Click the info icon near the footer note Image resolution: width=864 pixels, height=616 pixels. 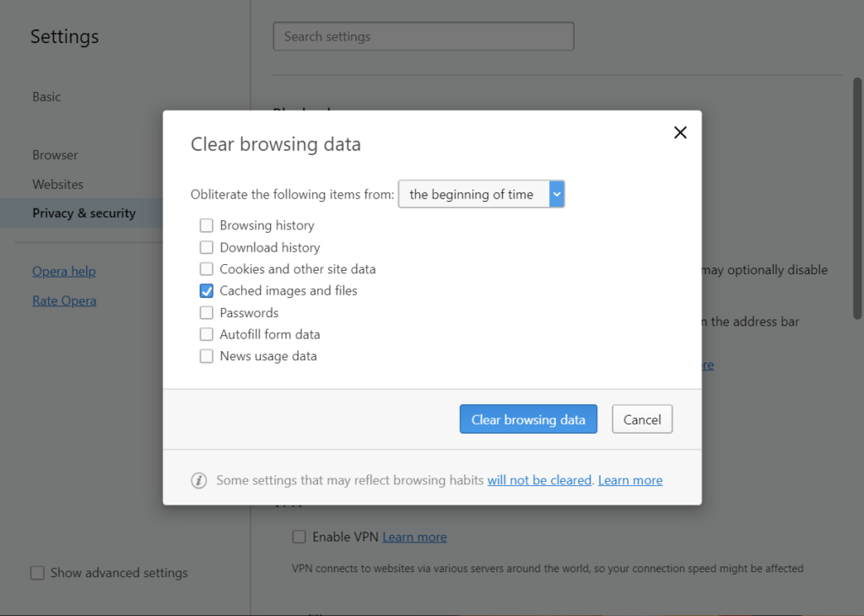[198, 479]
